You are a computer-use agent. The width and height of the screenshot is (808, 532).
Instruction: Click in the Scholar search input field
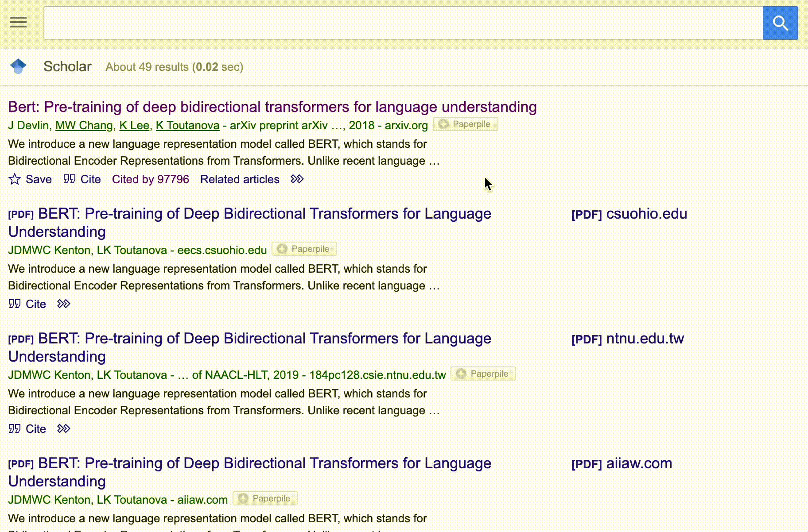(403, 23)
